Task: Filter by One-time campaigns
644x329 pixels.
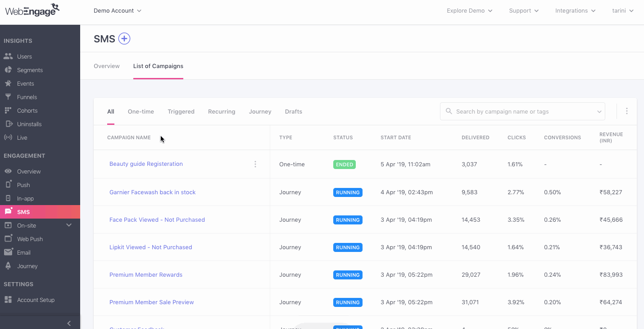Action: click(141, 111)
